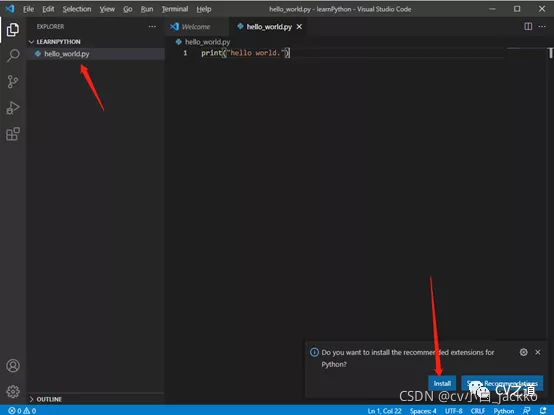Dismiss the Python extensions notification
The image size is (554, 415).
538,352
